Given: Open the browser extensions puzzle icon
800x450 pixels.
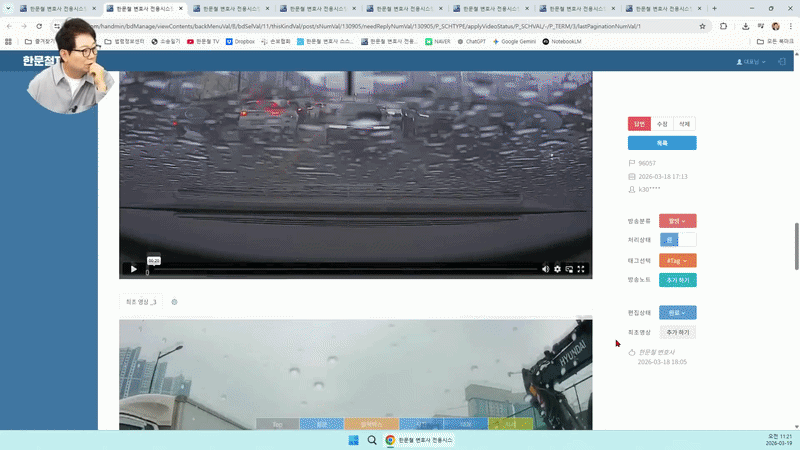Looking at the screenshot, I should pos(723,26).
